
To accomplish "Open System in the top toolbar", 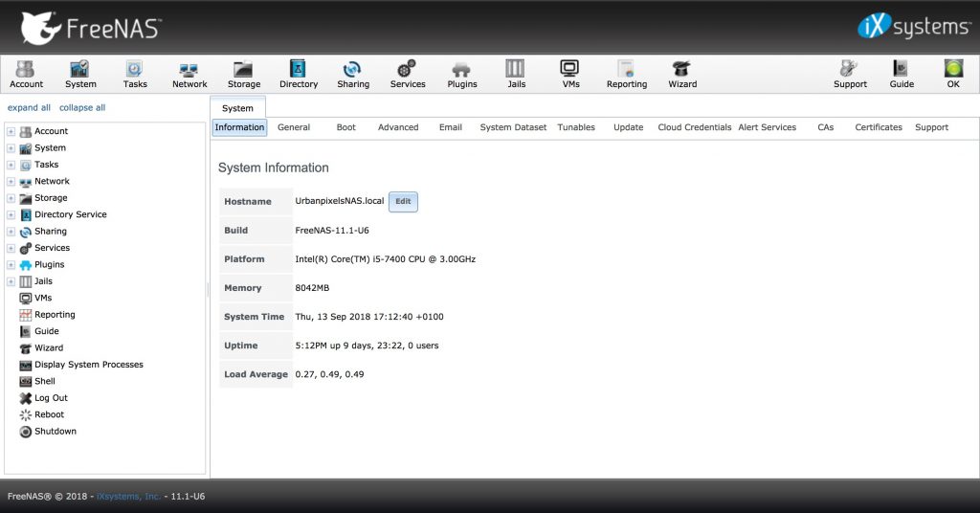I will tap(80, 75).
